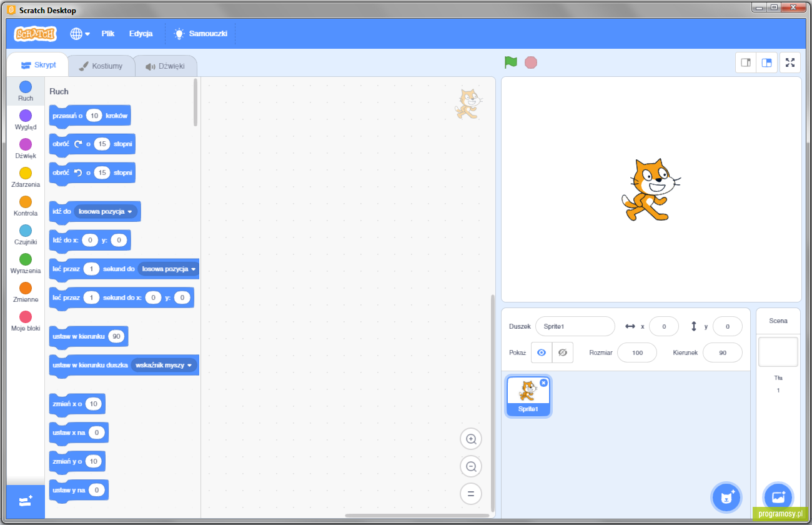Click the Ruch palette heading
The width and height of the screenshot is (812, 525).
pos(59,91)
